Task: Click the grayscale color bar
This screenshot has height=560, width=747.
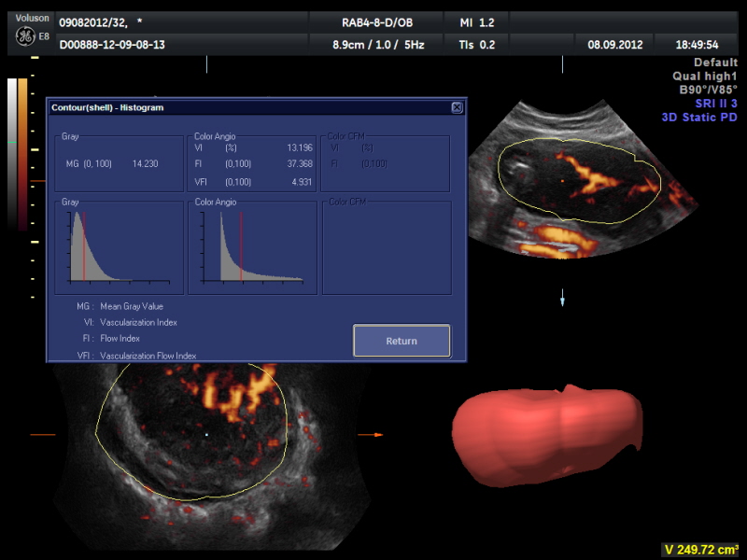Action: pos(12,153)
